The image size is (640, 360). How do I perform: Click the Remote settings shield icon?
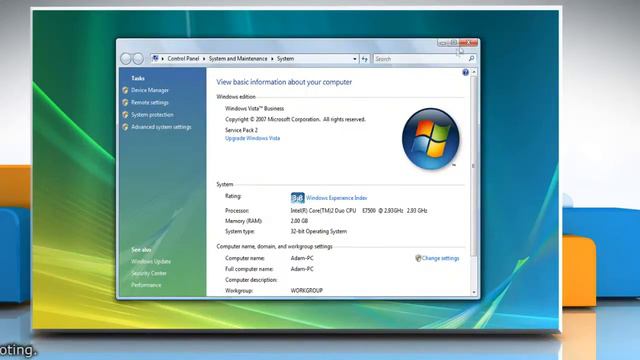pos(125,102)
